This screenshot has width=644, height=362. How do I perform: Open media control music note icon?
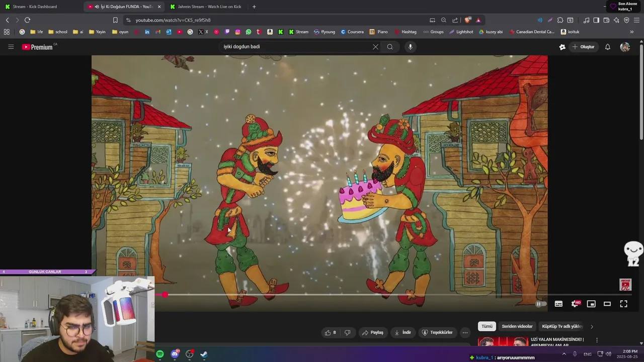coord(586,20)
